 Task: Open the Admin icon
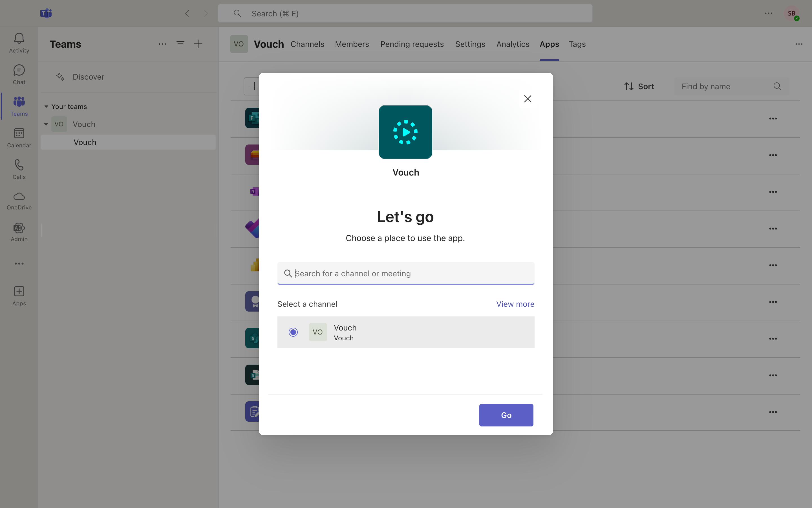point(19,232)
